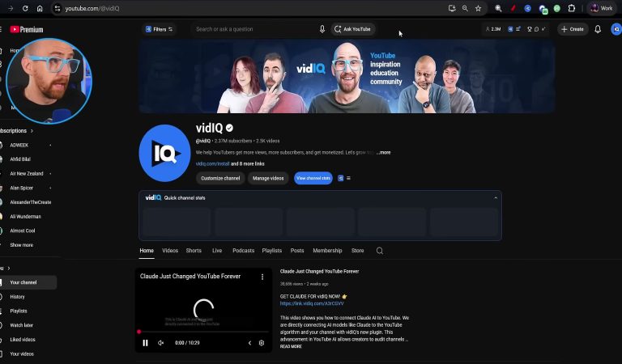Pause the featured video

[145, 343]
